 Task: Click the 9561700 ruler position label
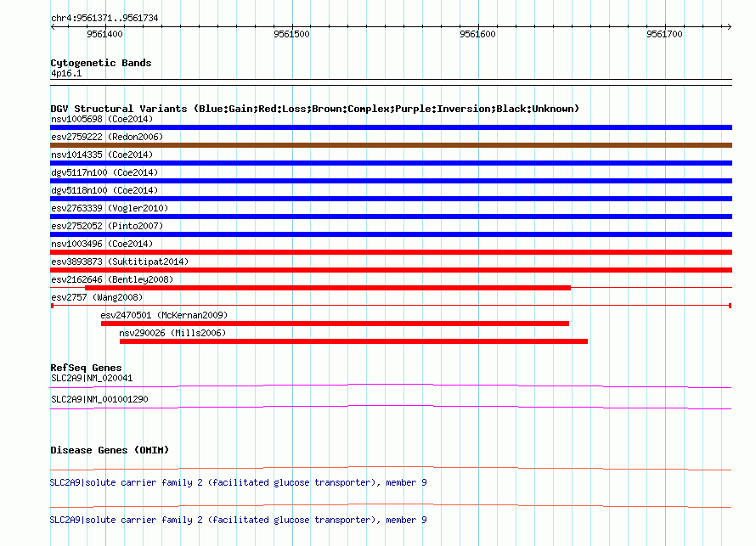click(664, 34)
